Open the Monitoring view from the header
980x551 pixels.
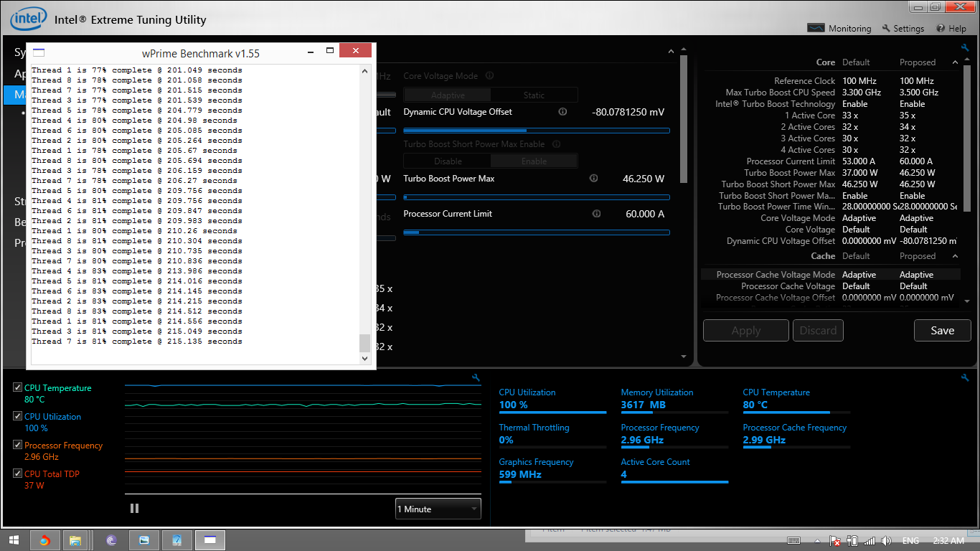coord(839,29)
